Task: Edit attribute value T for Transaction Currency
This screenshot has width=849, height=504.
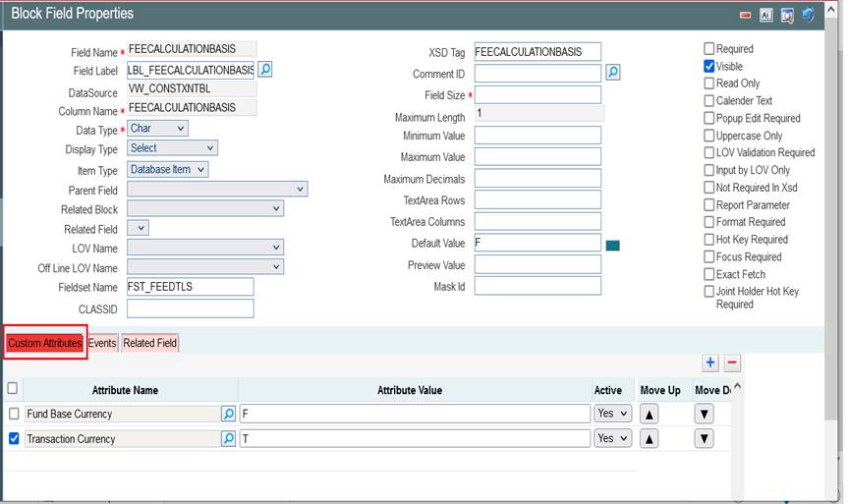Action: 416,438
